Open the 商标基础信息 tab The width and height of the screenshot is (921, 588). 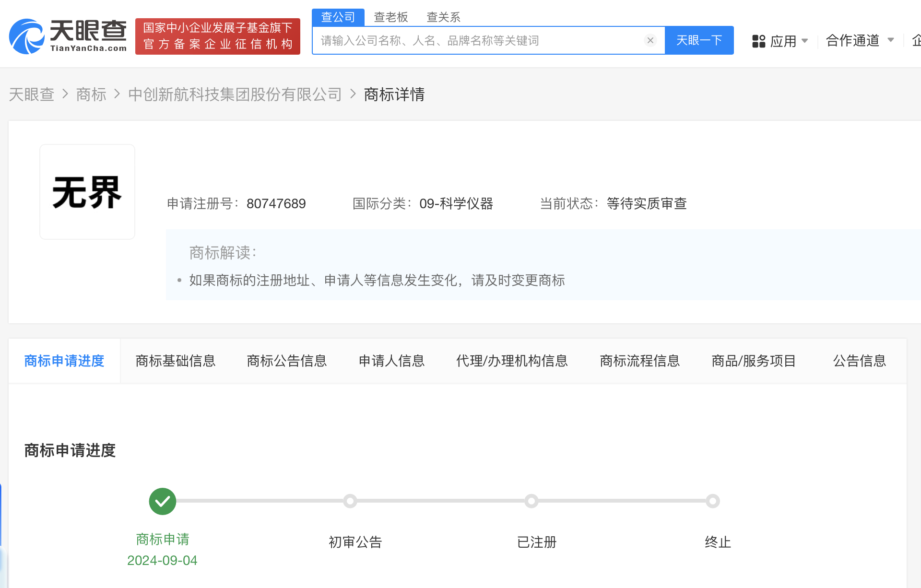pos(176,361)
